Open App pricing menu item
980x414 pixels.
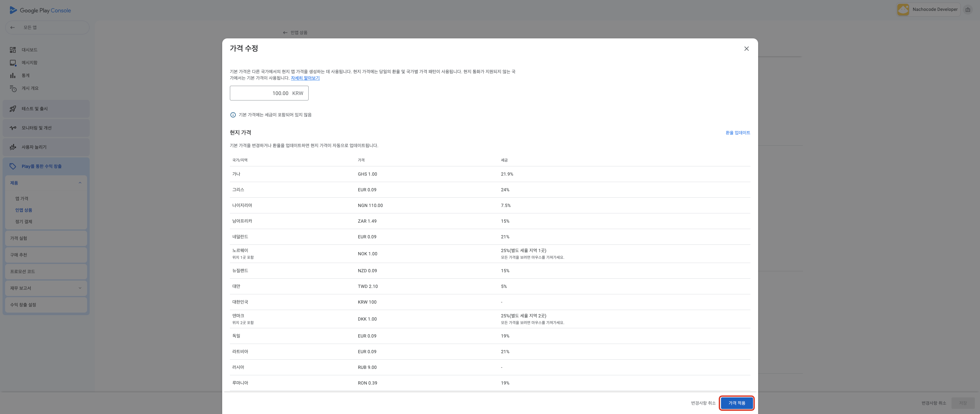click(x=22, y=198)
